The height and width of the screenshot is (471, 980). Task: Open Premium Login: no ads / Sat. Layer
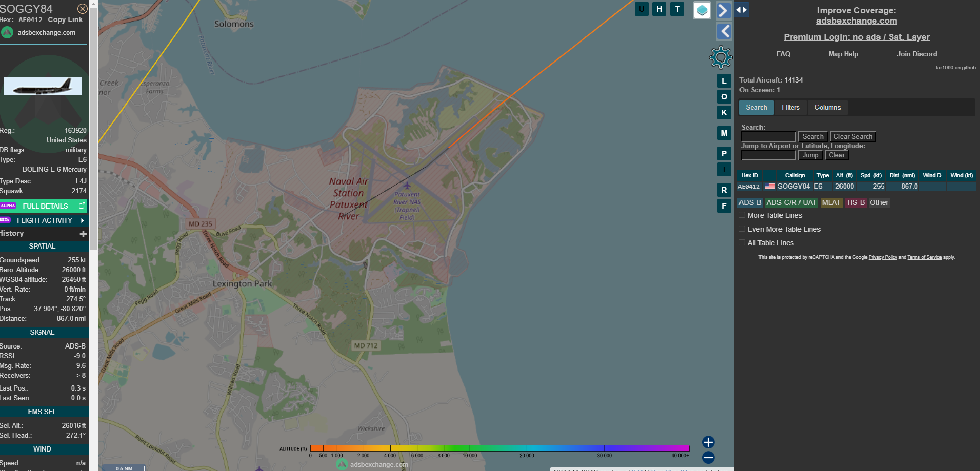(856, 37)
